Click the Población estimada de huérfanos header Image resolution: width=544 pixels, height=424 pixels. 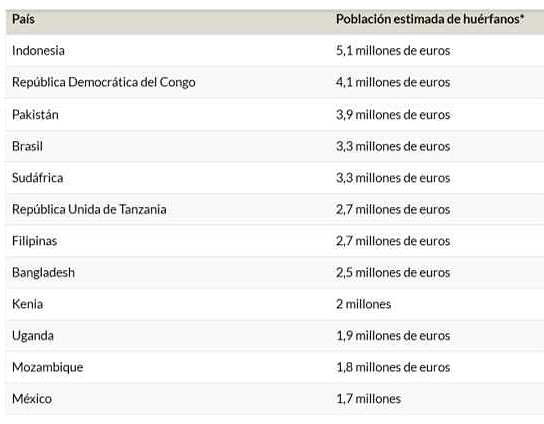coord(430,19)
